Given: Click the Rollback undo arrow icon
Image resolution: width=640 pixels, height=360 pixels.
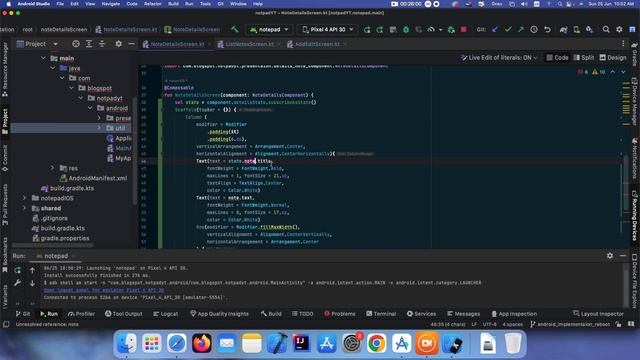Looking at the screenshot, I should tap(547, 29).
